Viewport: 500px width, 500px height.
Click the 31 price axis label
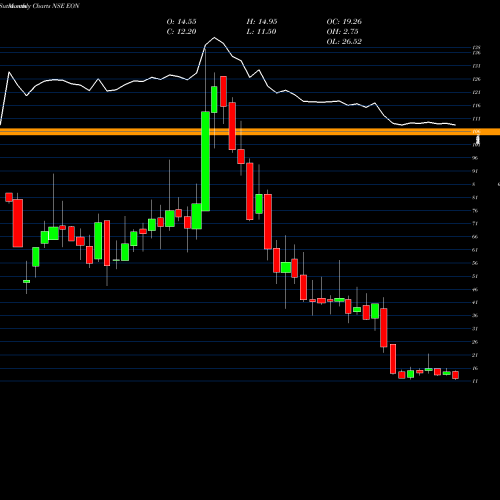click(475, 329)
